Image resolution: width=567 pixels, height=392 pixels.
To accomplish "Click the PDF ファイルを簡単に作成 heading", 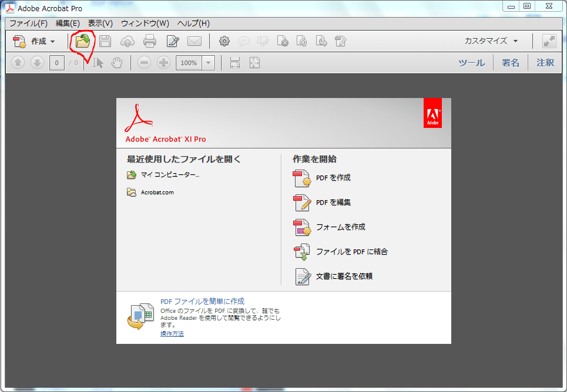I will (203, 301).
